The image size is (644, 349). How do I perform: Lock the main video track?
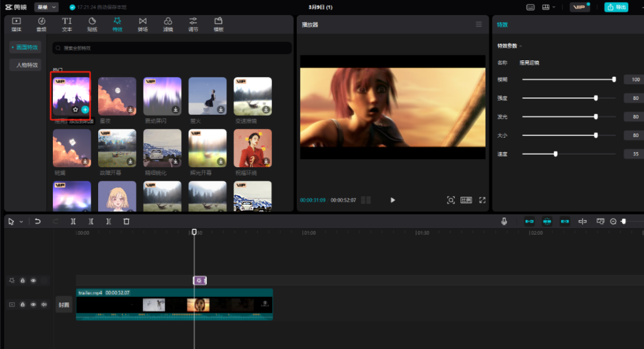(x=23, y=304)
